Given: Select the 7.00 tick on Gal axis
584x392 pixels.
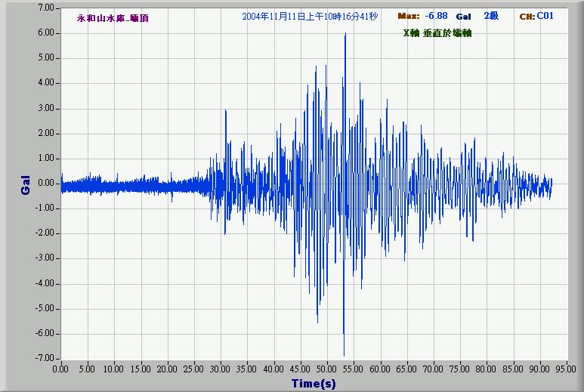Looking at the screenshot, I should click(x=46, y=8).
